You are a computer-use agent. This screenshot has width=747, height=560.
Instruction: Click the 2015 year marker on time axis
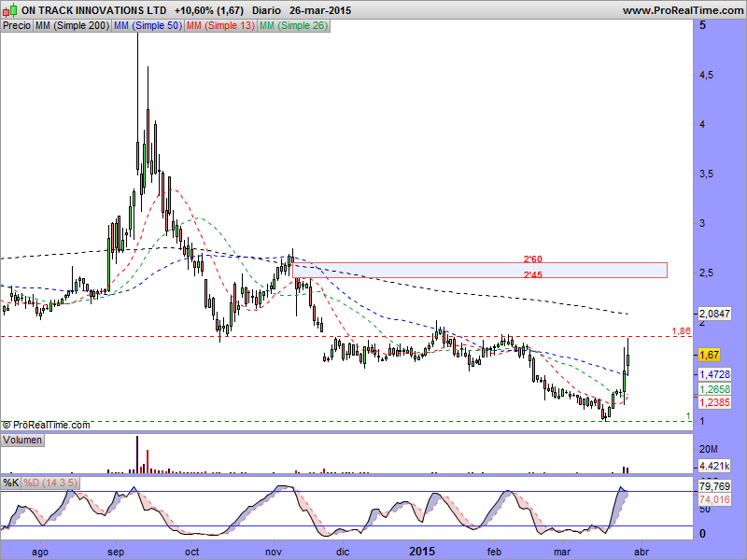(x=423, y=552)
